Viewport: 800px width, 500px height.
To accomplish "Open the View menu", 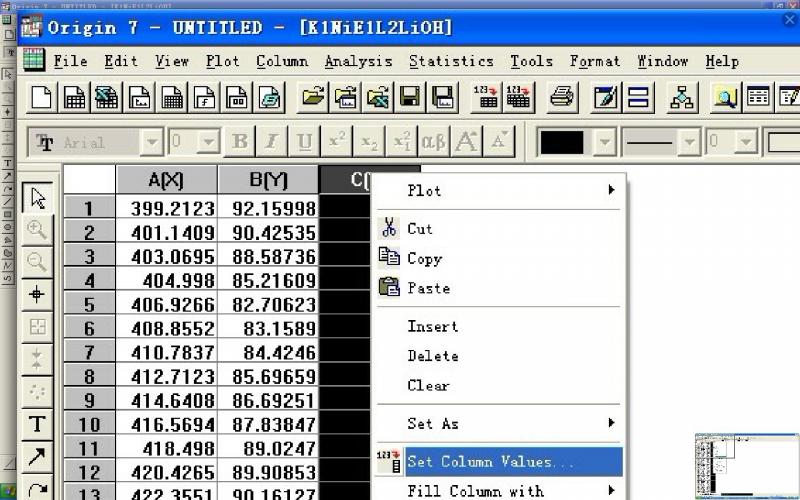I will pos(172,61).
